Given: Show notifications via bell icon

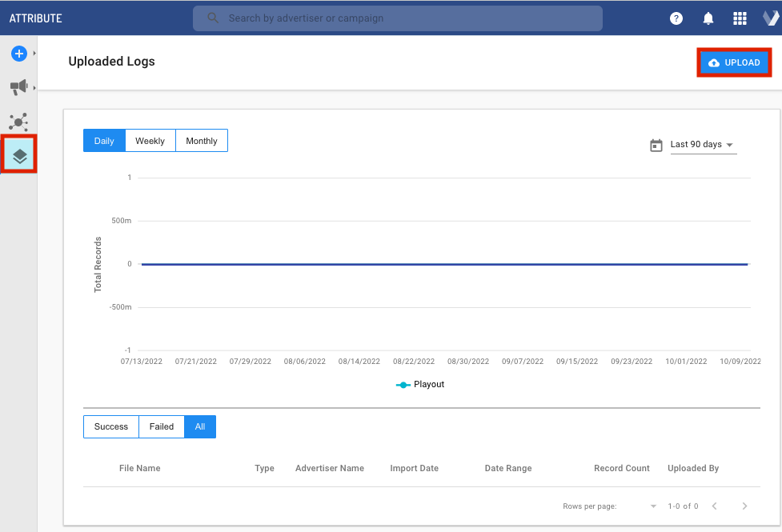Looking at the screenshot, I should click(708, 18).
